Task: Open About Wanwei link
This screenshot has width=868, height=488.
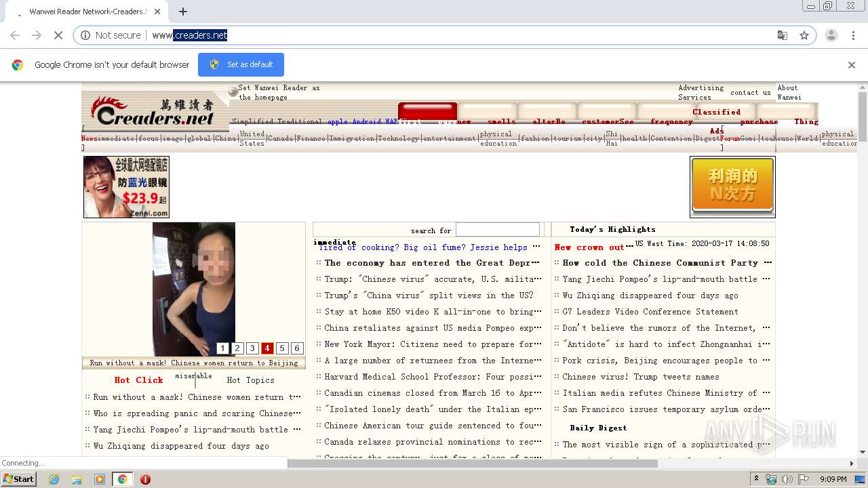Action: (x=789, y=92)
